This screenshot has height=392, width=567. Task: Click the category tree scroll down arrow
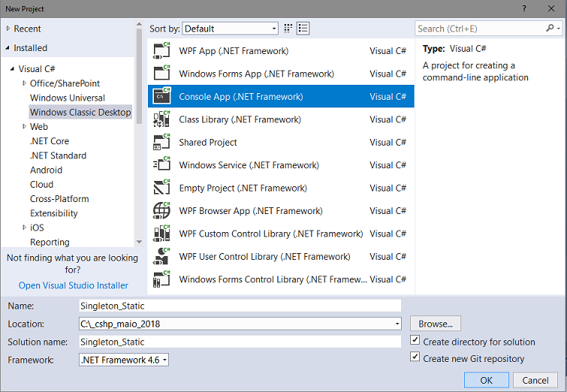[x=139, y=242]
